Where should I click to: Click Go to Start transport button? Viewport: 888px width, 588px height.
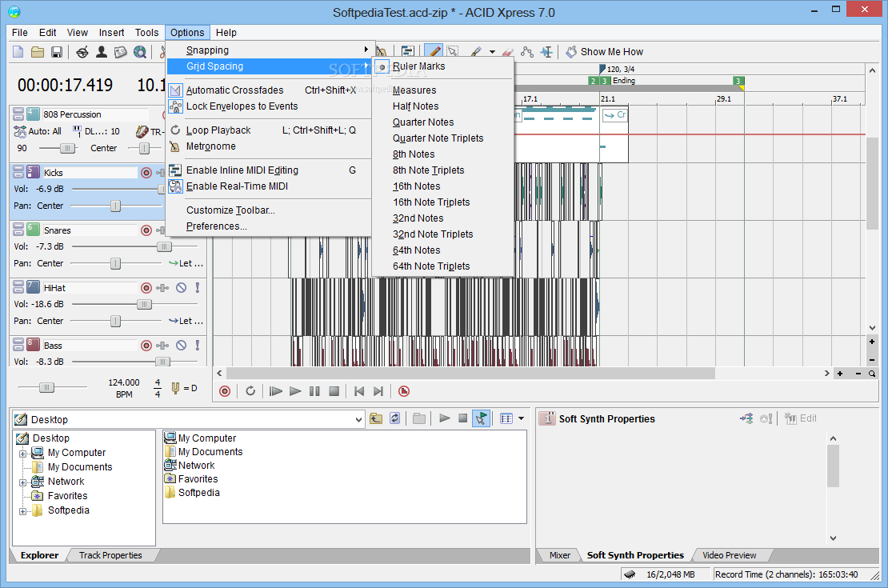pos(359,391)
